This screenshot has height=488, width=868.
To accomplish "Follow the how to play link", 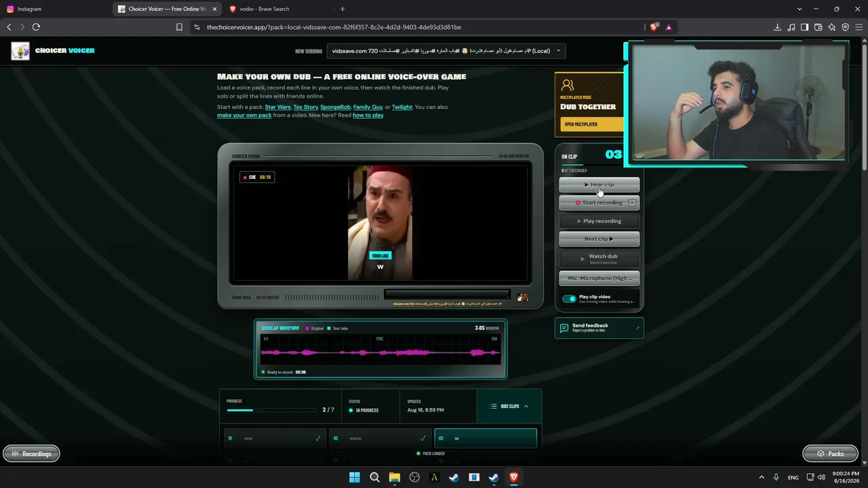I will tap(368, 115).
